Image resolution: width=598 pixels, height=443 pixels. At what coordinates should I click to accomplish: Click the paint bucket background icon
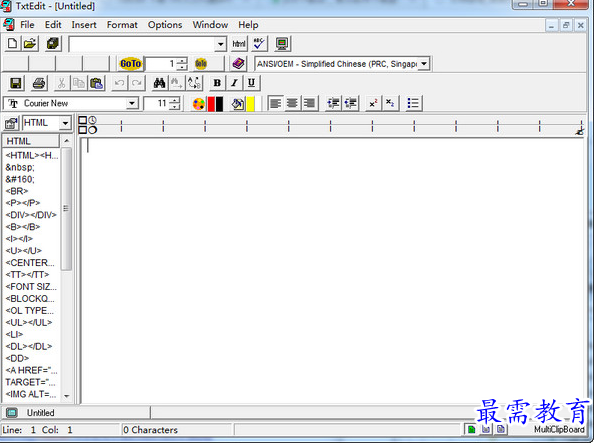[238, 104]
